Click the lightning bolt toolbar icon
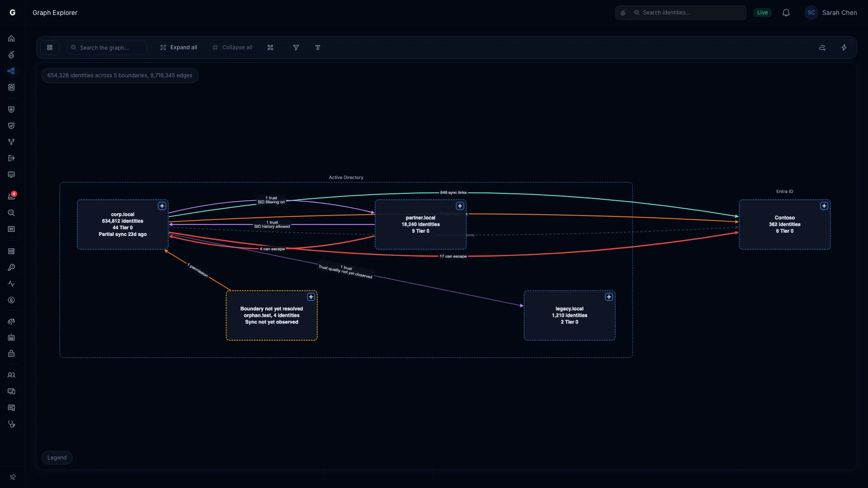This screenshot has width=868, height=488. (x=844, y=47)
